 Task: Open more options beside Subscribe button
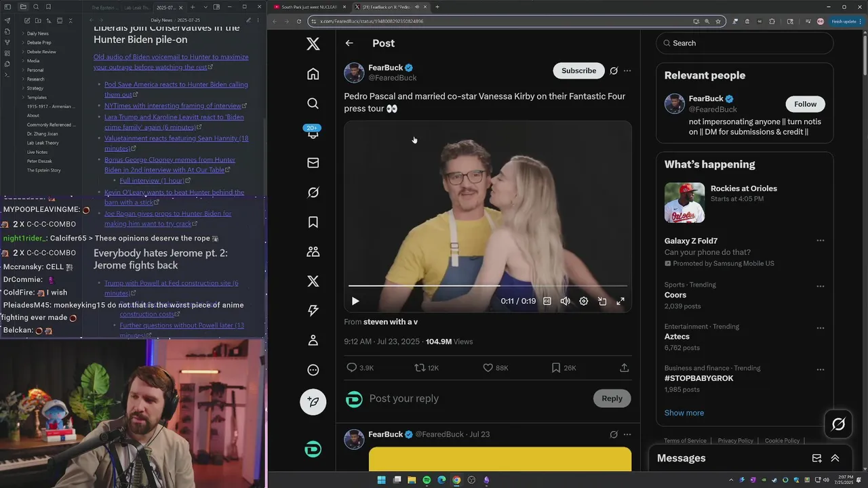pyautogui.click(x=627, y=70)
